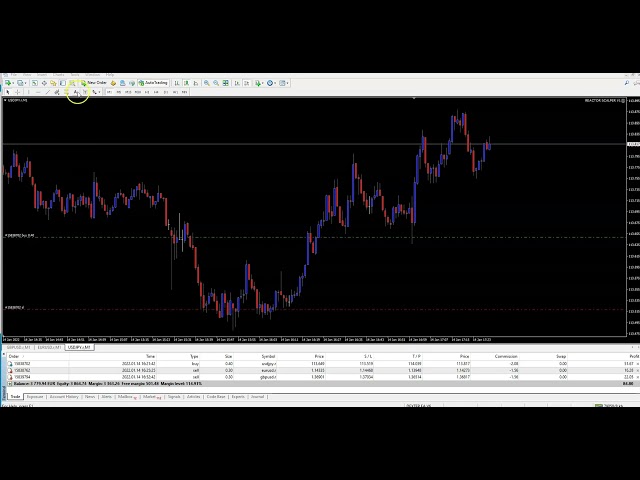The image size is (640, 480).
Task: Open the Journal terminal tab
Action: pos(257,396)
